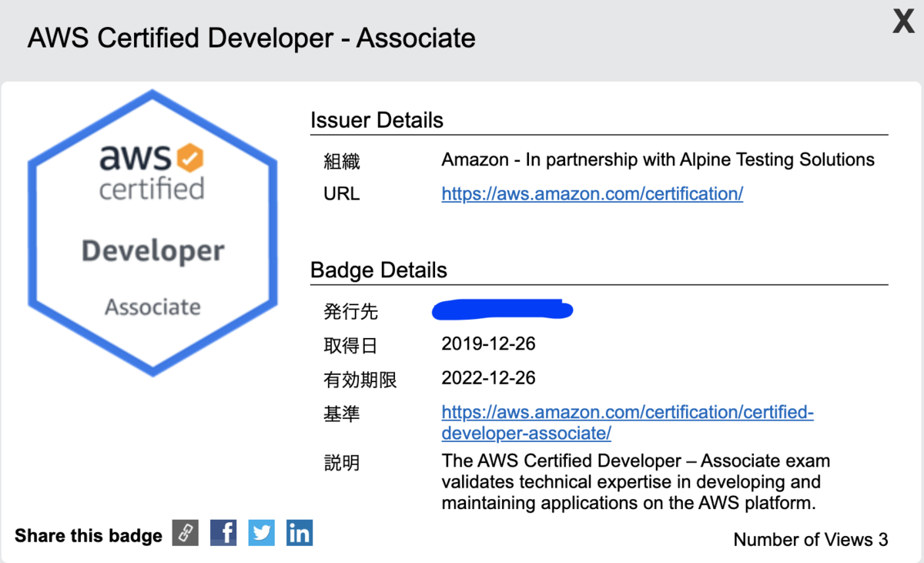The width and height of the screenshot is (924, 563).
Task: Share this badge on Twitter
Action: 262,533
